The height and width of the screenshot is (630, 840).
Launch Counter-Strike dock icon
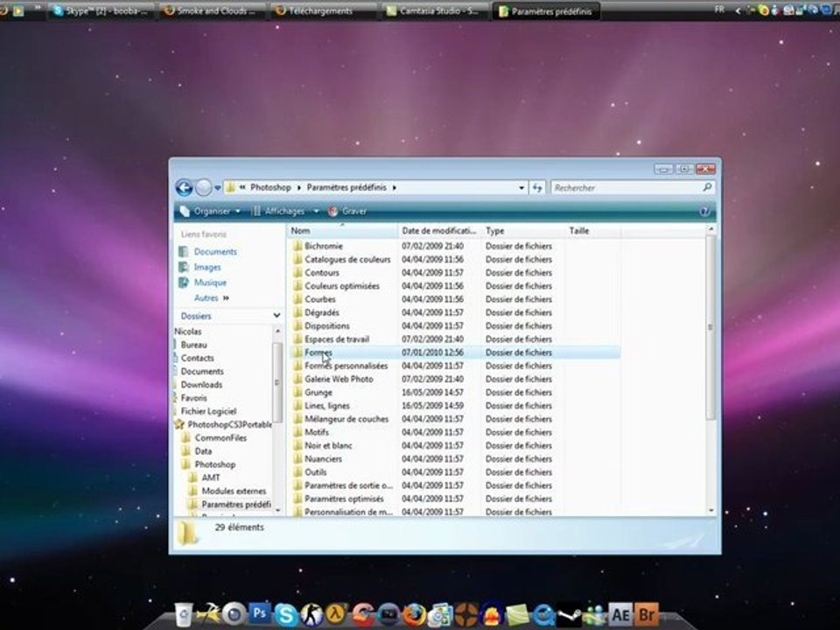311,614
